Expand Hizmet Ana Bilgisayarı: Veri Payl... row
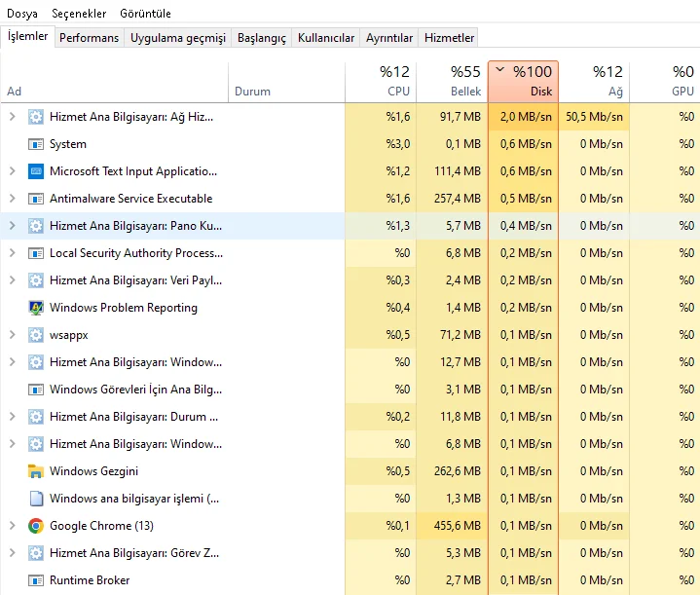700x595 pixels. point(13,280)
